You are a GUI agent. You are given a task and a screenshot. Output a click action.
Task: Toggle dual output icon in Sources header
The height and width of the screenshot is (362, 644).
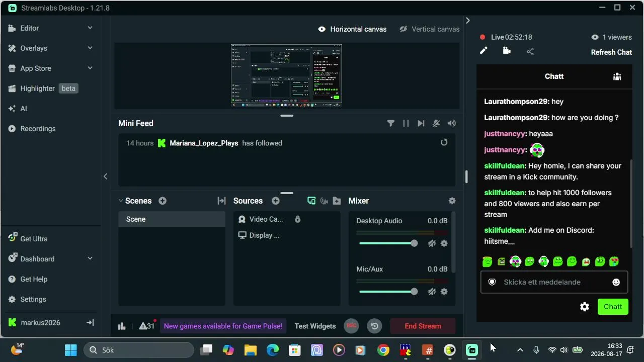click(x=311, y=201)
